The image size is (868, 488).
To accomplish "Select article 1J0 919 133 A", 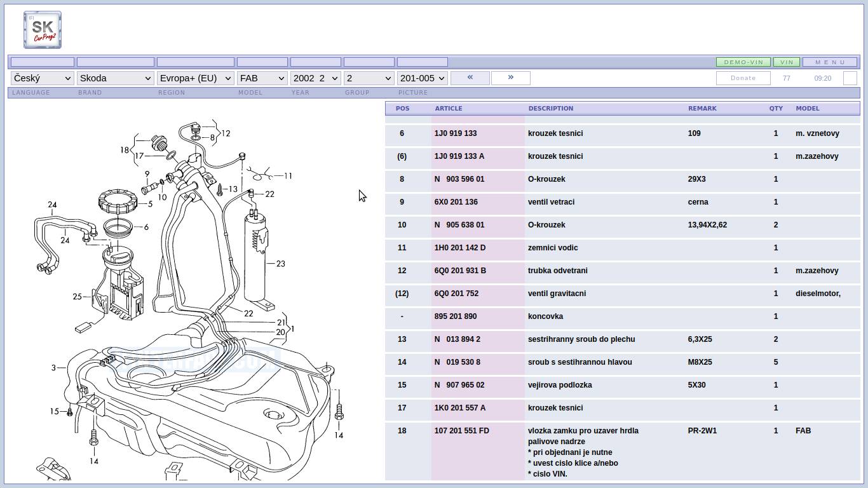I will pos(459,156).
